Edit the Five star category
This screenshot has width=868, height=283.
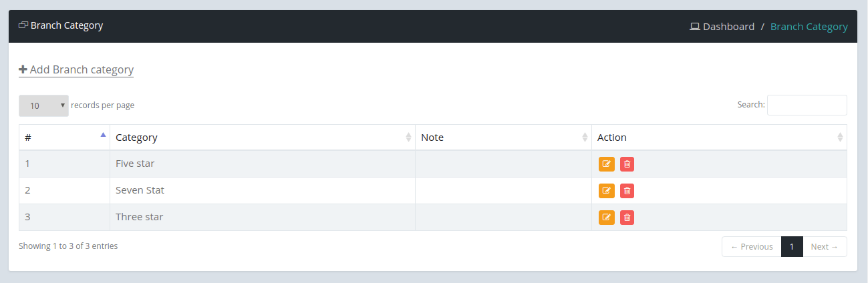point(606,164)
